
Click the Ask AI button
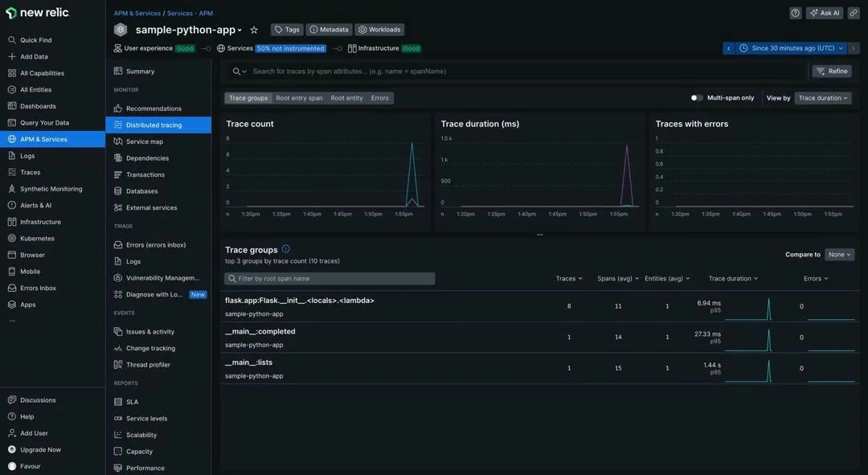(825, 13)
